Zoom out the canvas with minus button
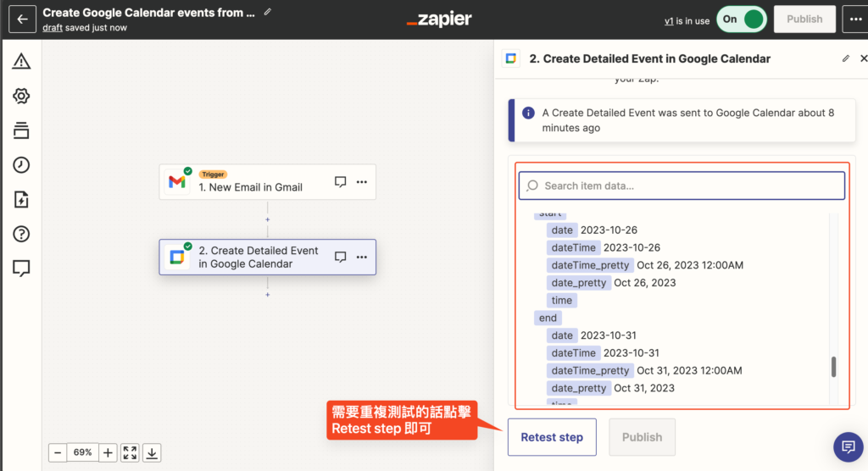The image size is (868, 471). [x=58, y=452]
